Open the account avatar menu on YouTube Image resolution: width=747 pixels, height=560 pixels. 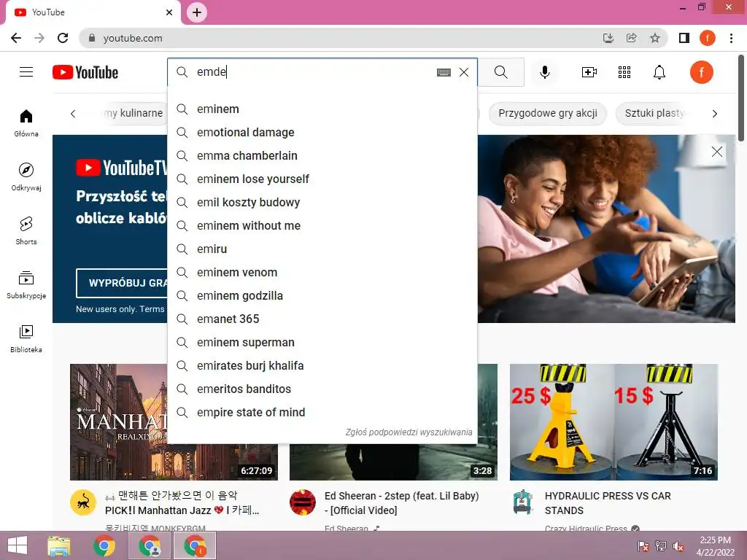pyautogui.click(x=701, y=72)
